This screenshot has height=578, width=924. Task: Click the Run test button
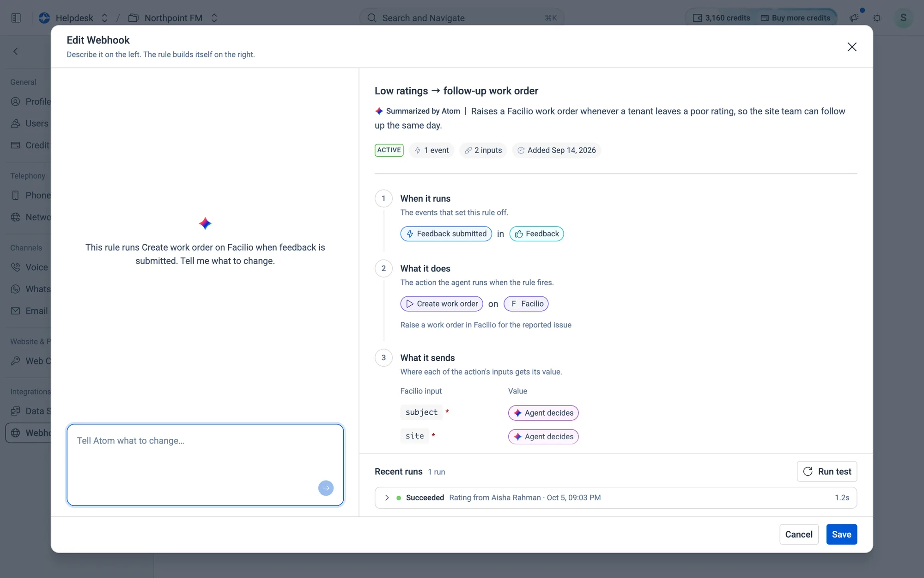click(x=827, y=472)
